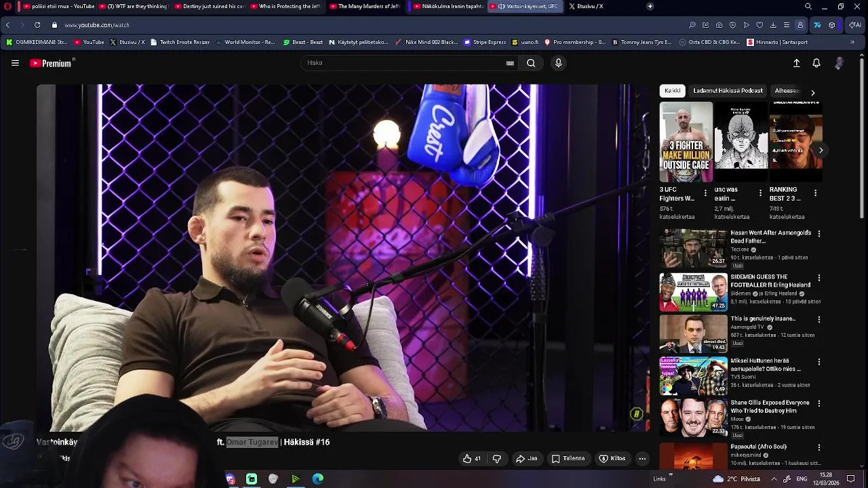Image resolution: width=868 pixels, height=488 pixels.
Task: Open options for the unc was eatin short
Action: tap(760, 193)
